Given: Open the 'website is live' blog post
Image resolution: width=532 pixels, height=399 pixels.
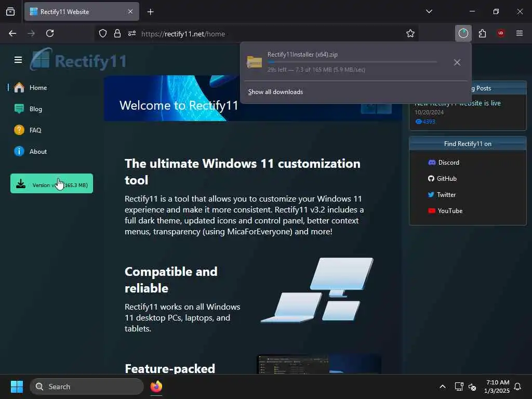Looking at the screenshot, I should coord(457,103).
